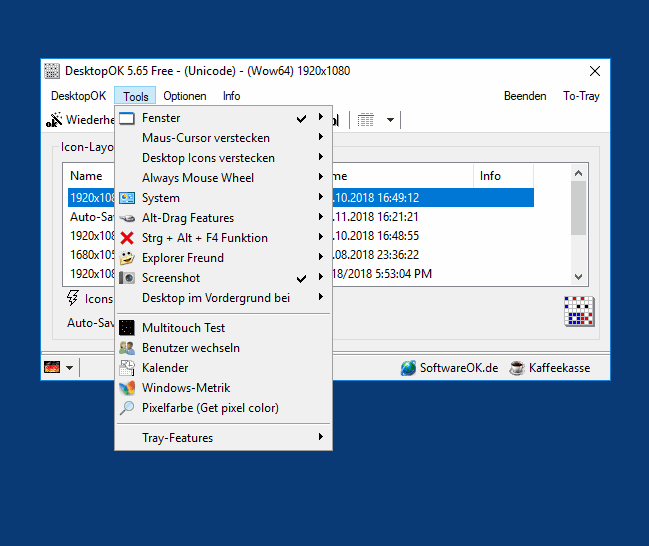This screenshot has width=649, height=546.
Task: Click the Wiederherstellen wand icon in toolbar
Action: pos(54,120)
